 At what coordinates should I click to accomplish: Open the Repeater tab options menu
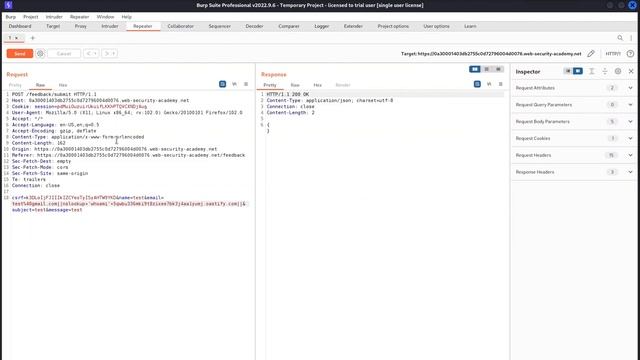pos(631,38)
